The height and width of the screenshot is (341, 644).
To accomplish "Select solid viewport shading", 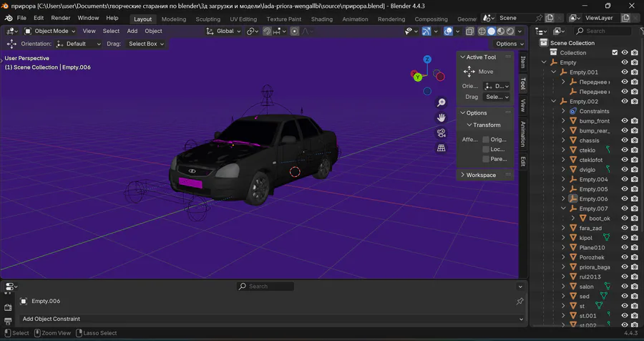I will point(491,32).
